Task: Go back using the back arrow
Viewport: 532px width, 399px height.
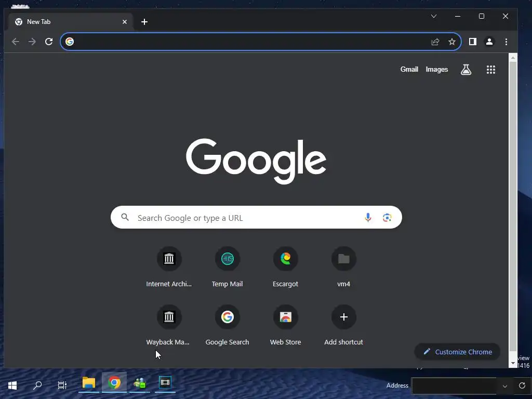Action: tap(15, 42)
